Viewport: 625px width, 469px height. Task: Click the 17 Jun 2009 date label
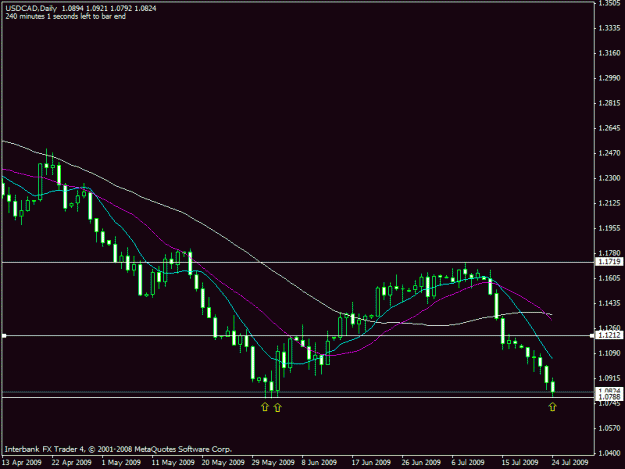point(371,462)
